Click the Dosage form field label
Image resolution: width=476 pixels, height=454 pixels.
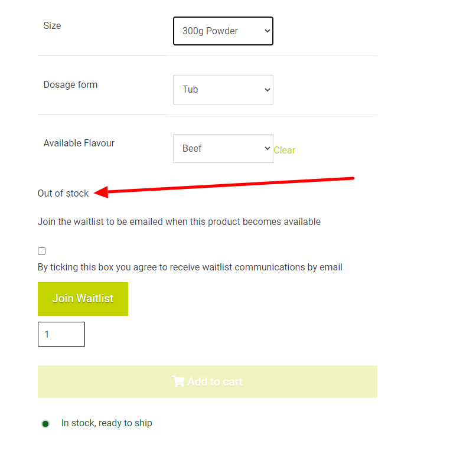70,84
